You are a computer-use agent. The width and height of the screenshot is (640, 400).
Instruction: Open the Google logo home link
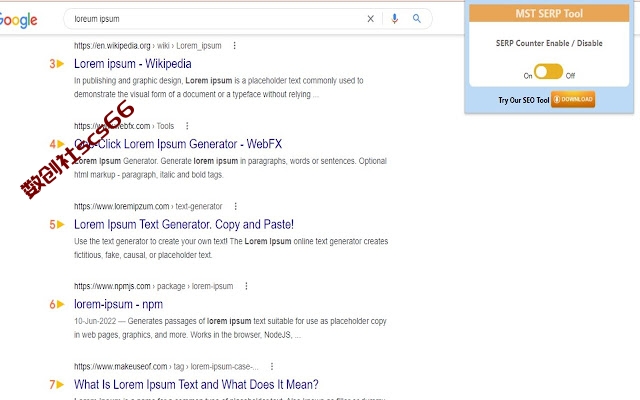18,20
